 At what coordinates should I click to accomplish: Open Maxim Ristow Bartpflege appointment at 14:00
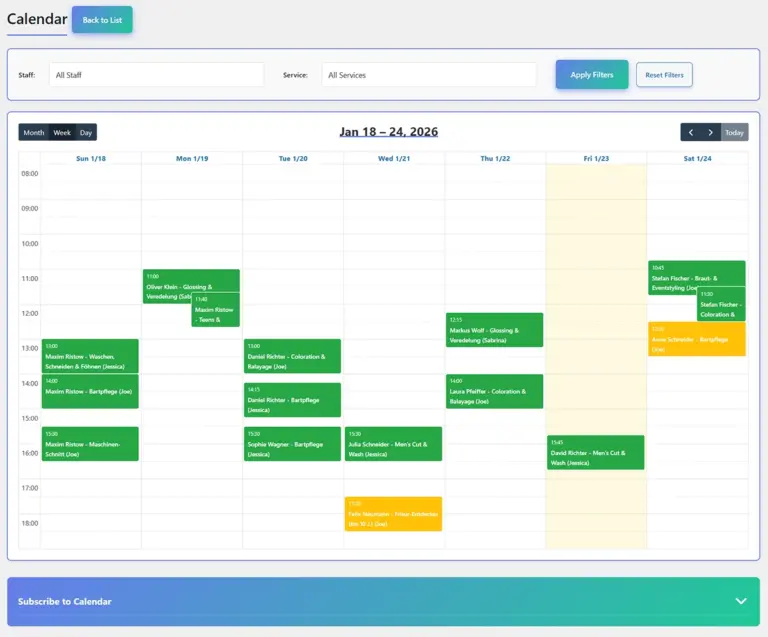click(90, 391)
